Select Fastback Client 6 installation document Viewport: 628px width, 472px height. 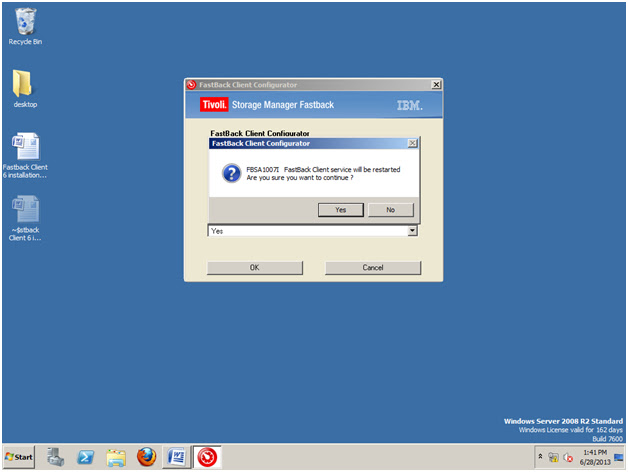pos(25,155)
